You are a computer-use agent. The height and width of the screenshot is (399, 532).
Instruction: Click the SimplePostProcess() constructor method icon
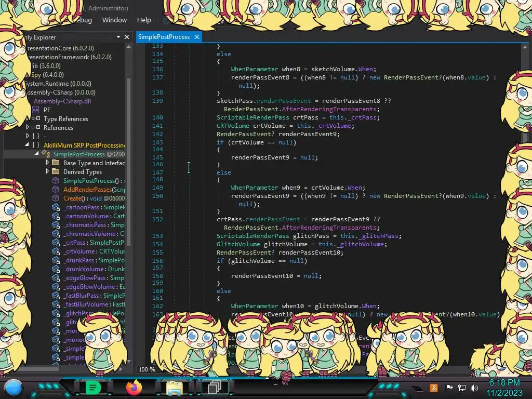[x=56, y=180]
